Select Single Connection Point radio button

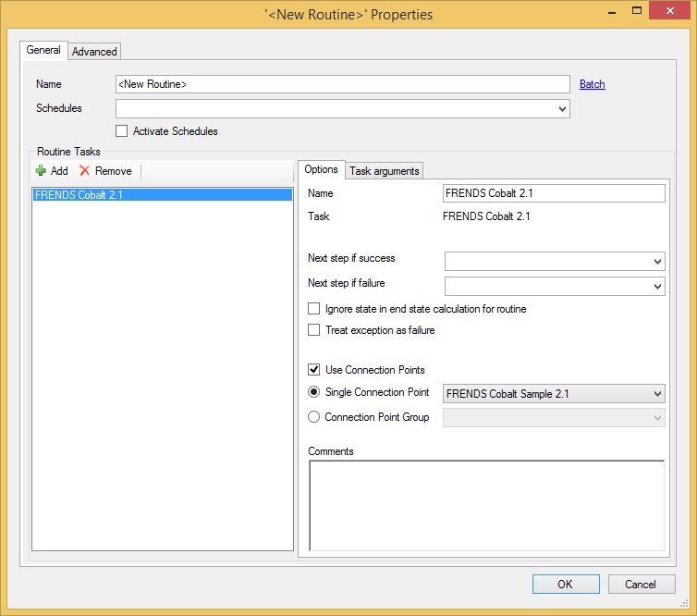(x=313, y=392)
